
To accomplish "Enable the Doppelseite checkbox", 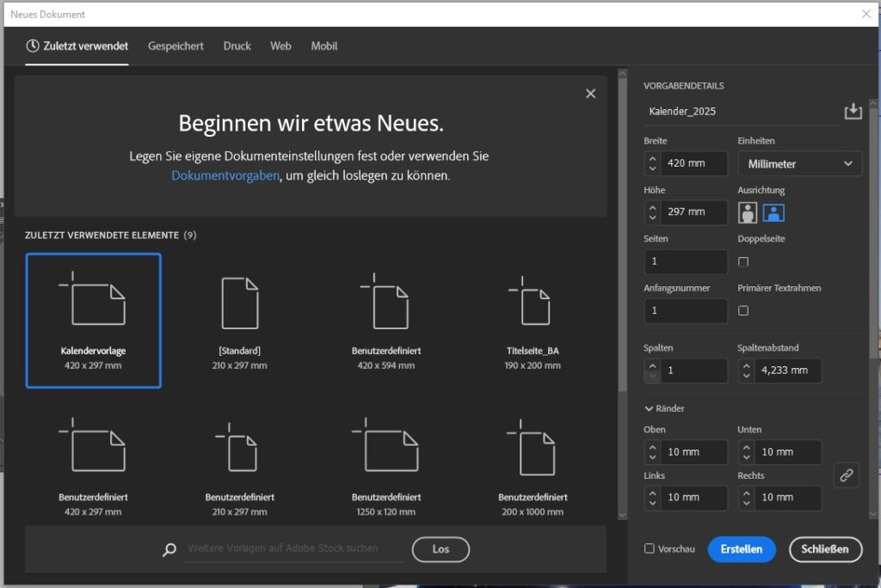I will click(743, 261).
